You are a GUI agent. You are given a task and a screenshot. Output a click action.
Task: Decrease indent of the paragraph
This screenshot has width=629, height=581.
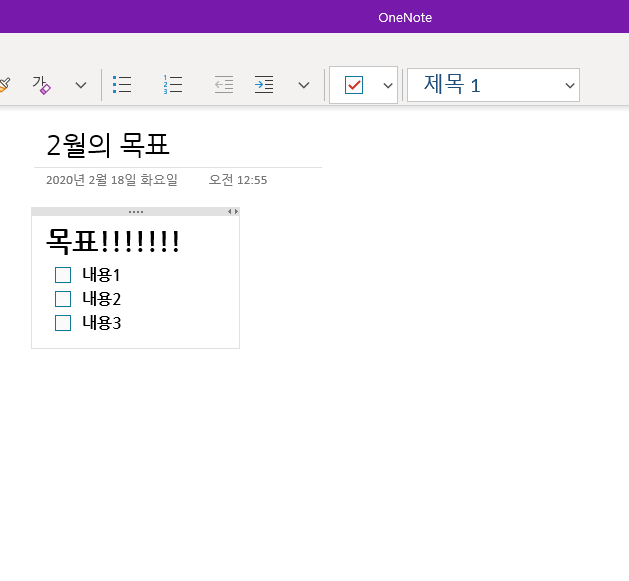coord(224,85)
